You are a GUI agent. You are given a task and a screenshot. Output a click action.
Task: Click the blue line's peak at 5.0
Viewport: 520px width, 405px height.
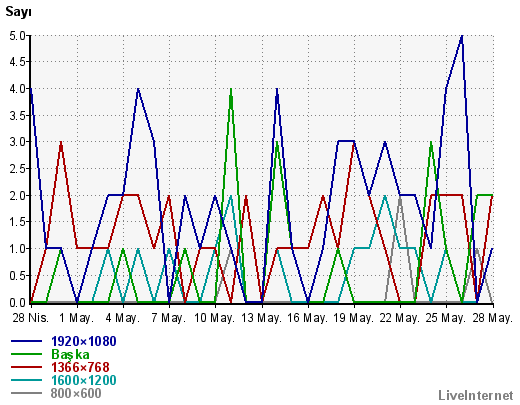click(462, 36)
